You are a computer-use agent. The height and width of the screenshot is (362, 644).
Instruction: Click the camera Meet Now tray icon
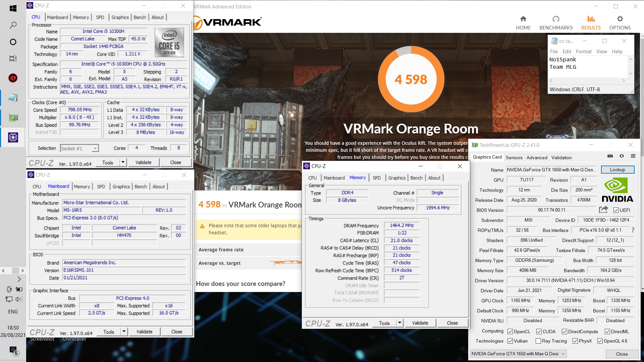pyautogui.click(x=9, y=289)
